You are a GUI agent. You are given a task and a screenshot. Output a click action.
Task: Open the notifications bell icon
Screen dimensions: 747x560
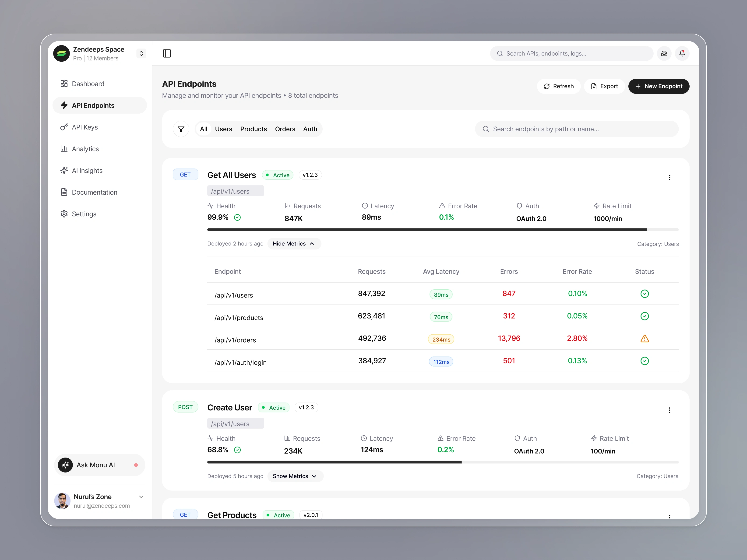click(x=682, y=53)
